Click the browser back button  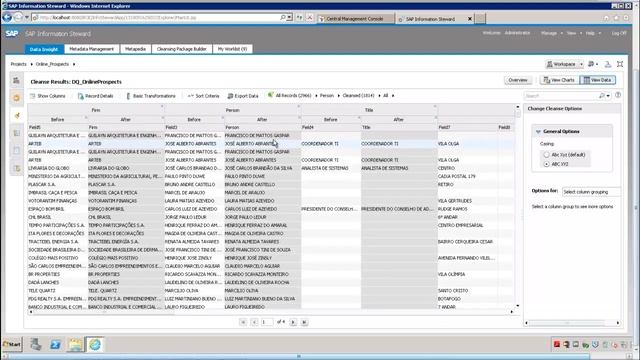(x=7, y=18)
